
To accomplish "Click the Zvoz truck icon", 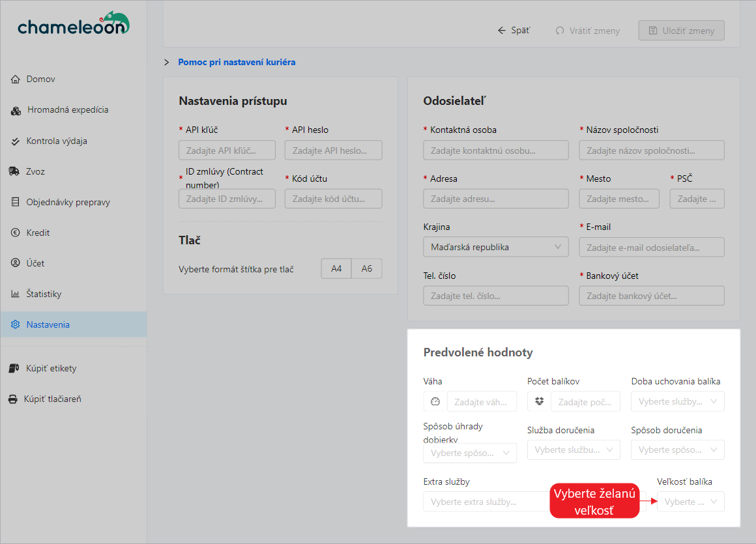I will tap(14, 171).
